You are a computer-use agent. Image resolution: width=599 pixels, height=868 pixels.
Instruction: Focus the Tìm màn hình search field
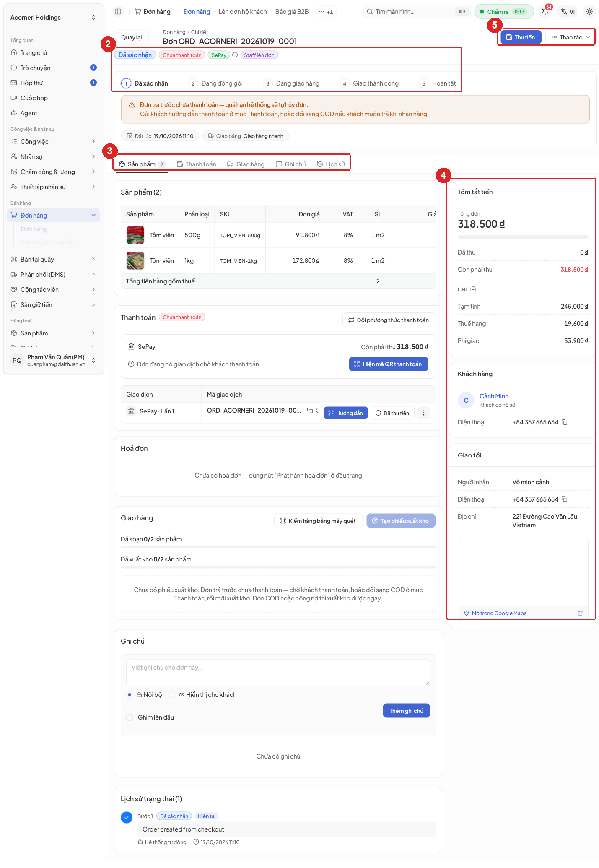click(x=417, y=12)
